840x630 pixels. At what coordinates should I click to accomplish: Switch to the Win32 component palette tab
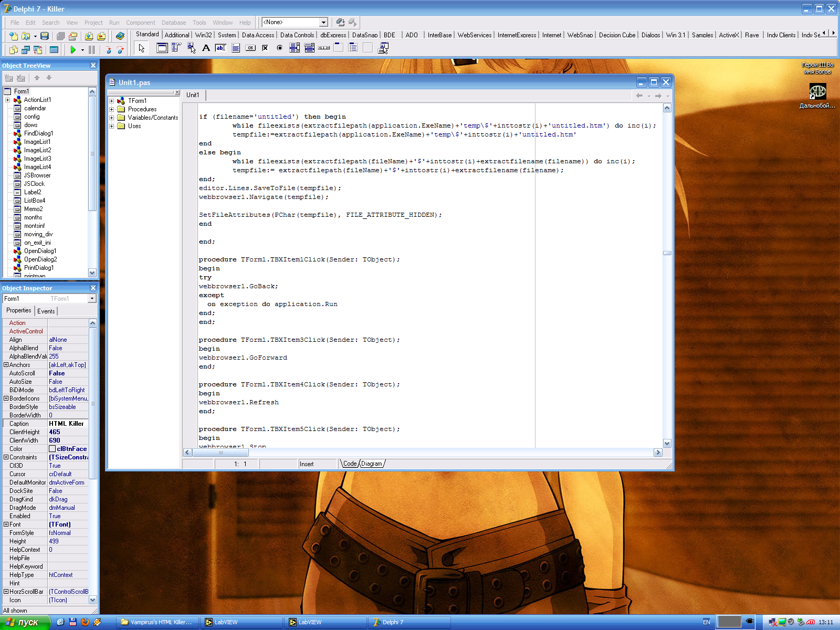[203, 35]
